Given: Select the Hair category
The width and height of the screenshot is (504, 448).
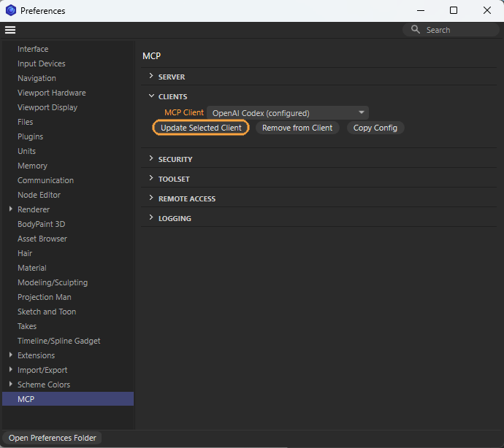Looking at the screenshot, I should (x=25, y=253).
